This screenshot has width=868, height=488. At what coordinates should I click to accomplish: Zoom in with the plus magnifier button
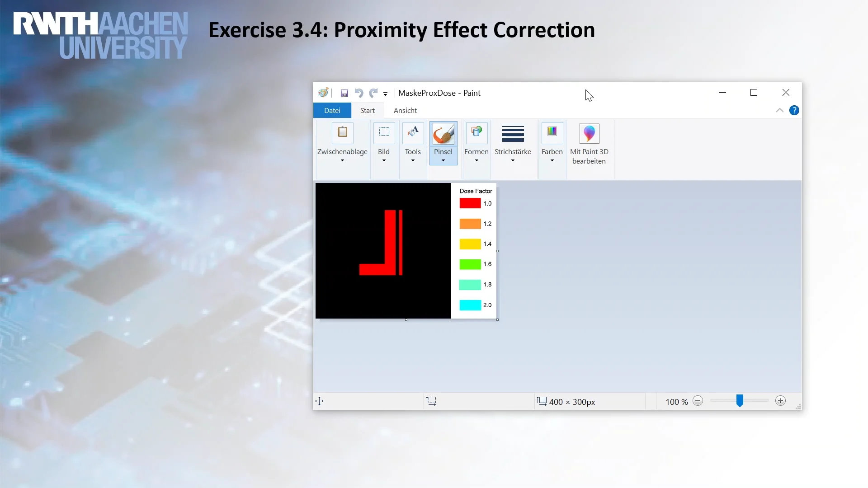[780, 401]
